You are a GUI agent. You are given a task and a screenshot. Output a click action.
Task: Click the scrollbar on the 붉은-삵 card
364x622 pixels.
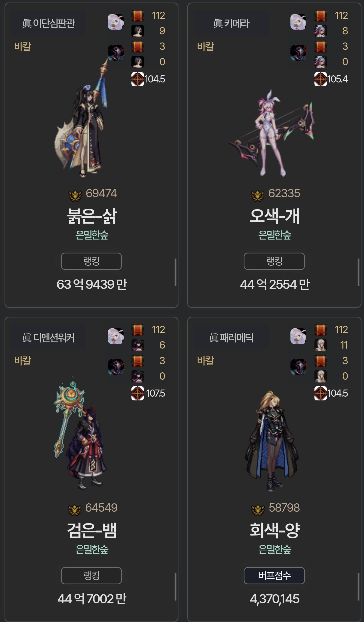[175, 272]
